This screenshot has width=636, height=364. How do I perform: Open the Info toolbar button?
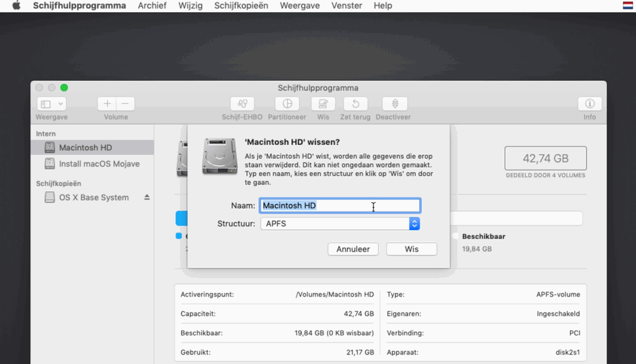click(590, 104)
